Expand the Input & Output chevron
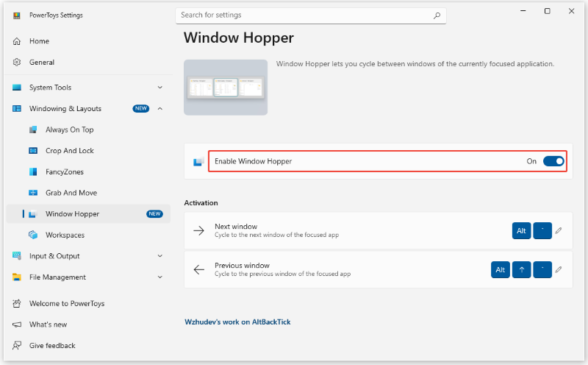Viewport: 588px width, 365px height. (x=160, y=256)
